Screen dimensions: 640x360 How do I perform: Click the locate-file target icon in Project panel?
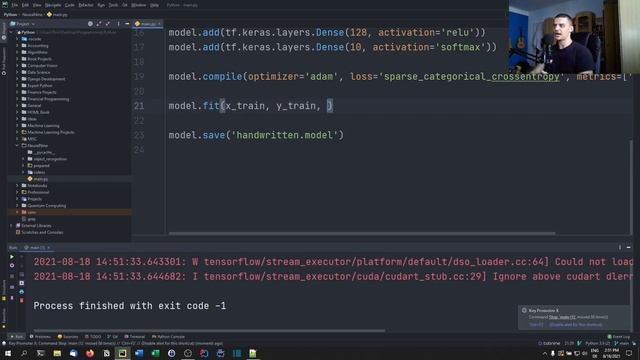point(90,24)
